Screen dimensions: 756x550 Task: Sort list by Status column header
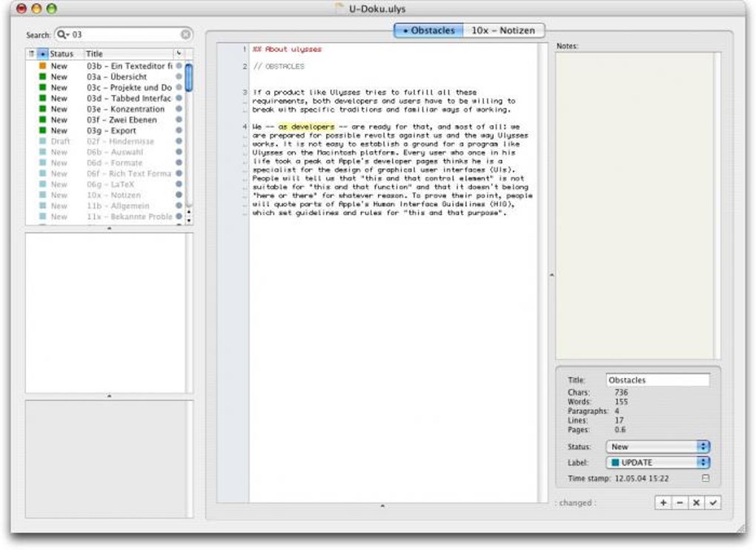[66, 53]
